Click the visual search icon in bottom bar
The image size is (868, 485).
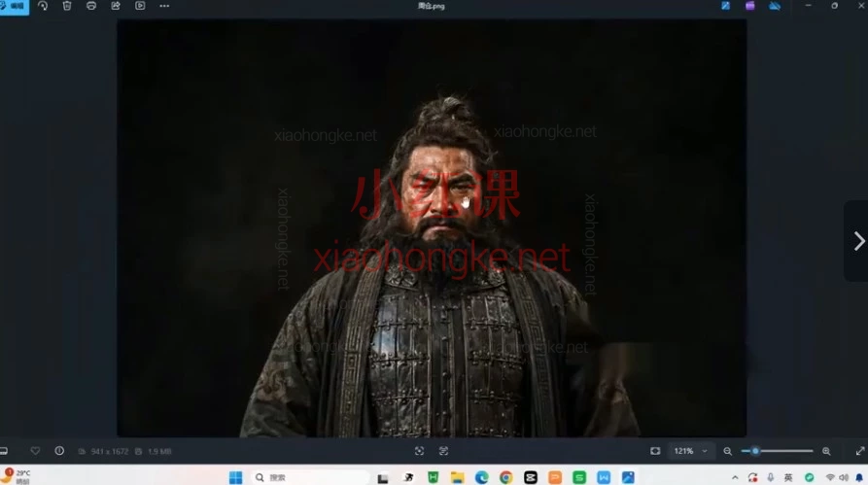point(419,451)
